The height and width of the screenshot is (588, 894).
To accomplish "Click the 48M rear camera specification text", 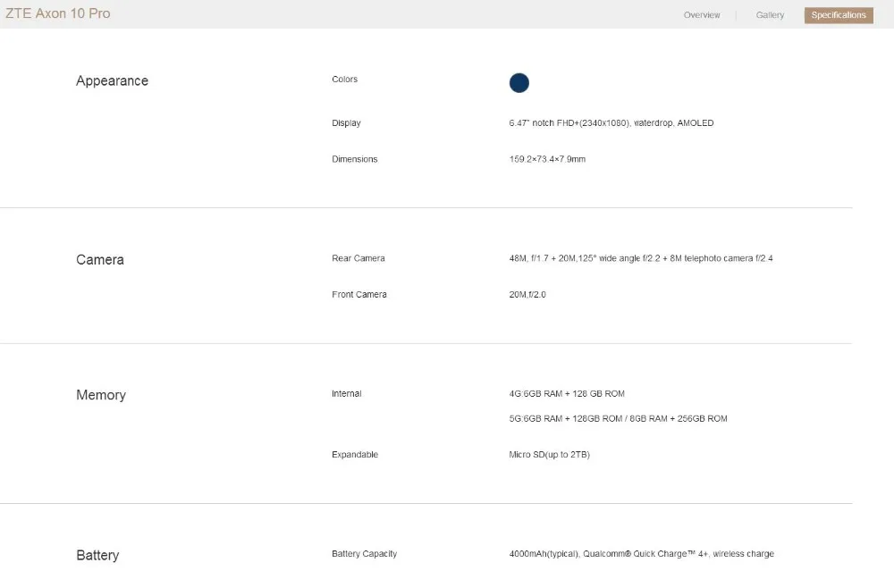I will click(x=641, y=258).
